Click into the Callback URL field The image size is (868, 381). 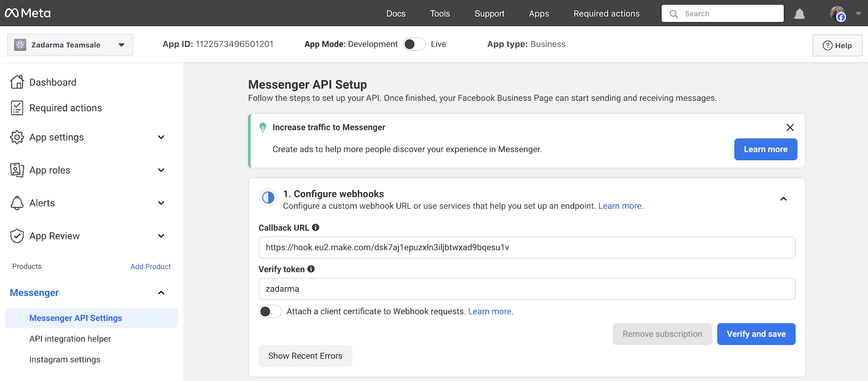(526, 248)
